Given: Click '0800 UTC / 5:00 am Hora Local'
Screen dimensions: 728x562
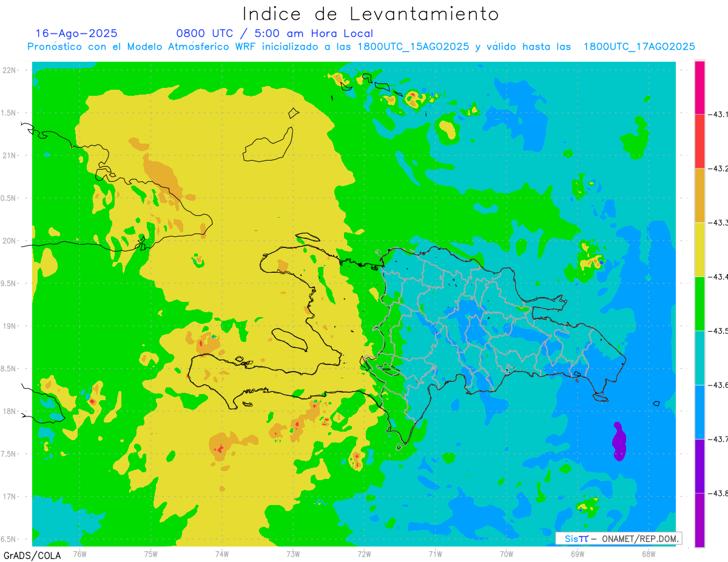Looking at the screenshot, I should pyautogui.click(x=275, y=33).
